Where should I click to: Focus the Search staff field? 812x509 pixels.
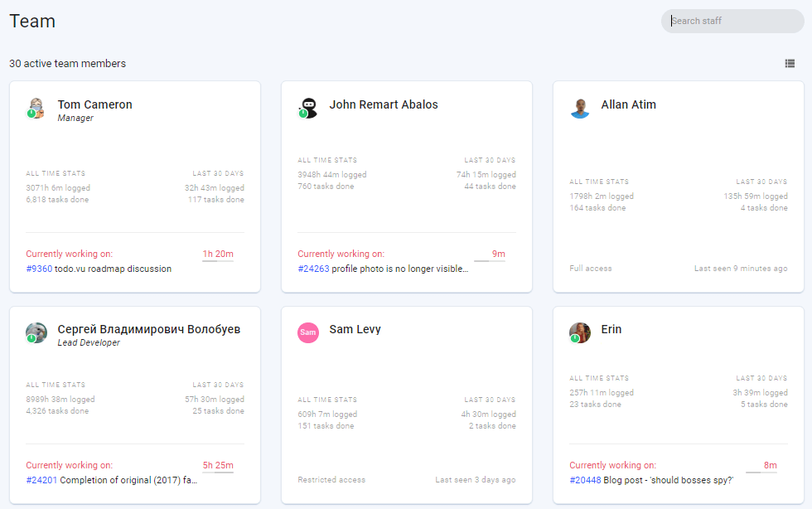coord(732,21)
